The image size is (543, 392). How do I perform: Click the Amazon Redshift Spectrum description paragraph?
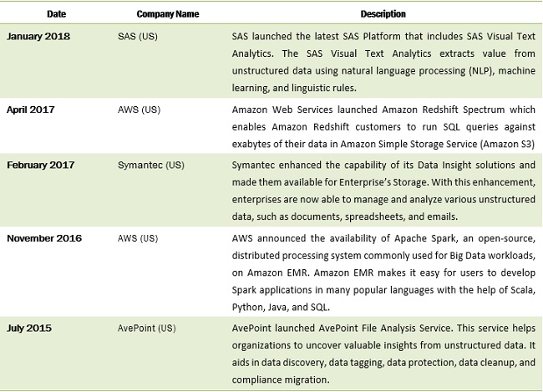click(x=383, y=124)
